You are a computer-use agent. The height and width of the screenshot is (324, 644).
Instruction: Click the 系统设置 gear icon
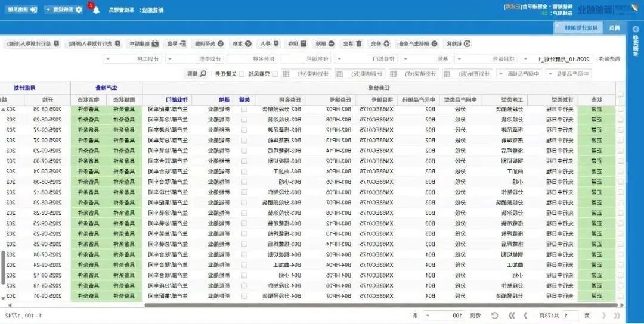79,10
